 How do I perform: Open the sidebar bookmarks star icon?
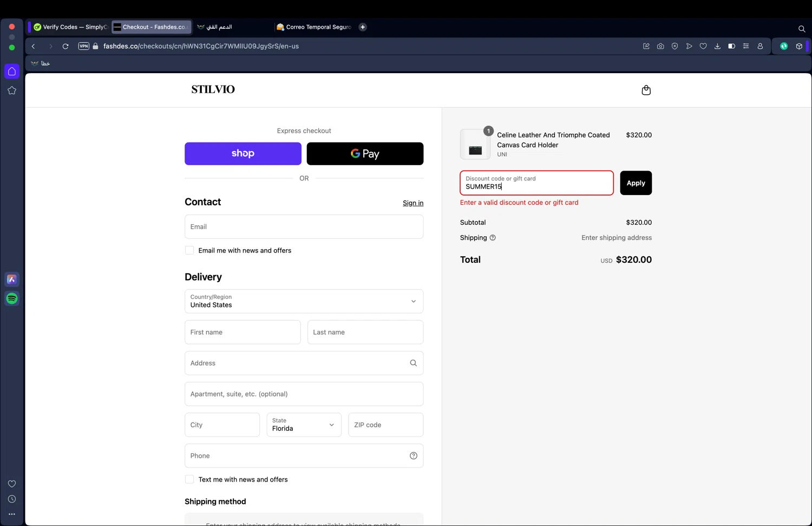(12, 90)
